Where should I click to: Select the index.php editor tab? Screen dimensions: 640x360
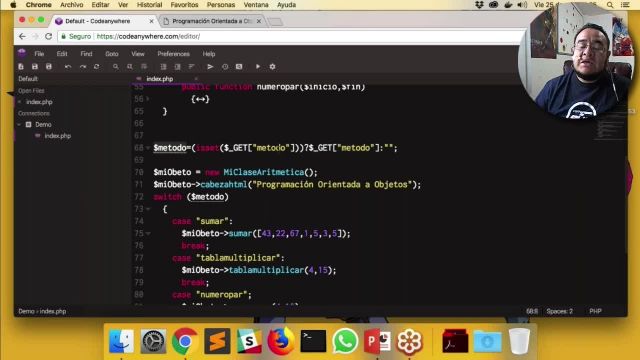tap(160, 79)
